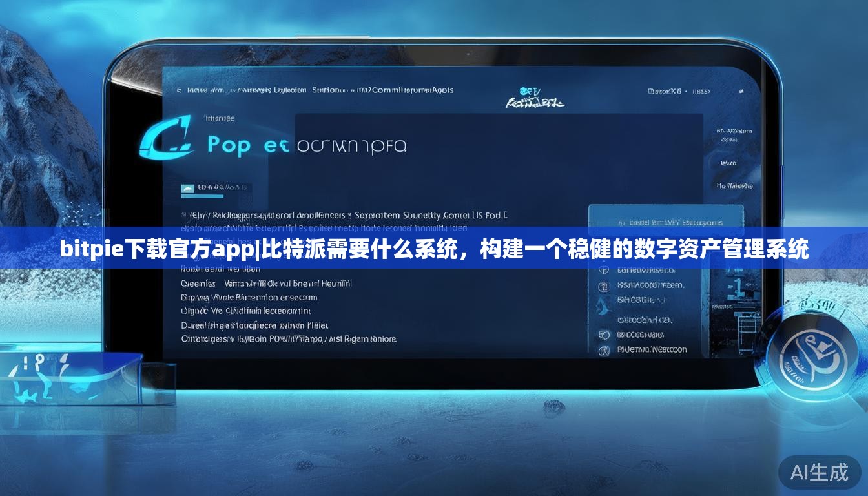
Task: Click the small image icon on the blue banner
Action: (187, 189)
